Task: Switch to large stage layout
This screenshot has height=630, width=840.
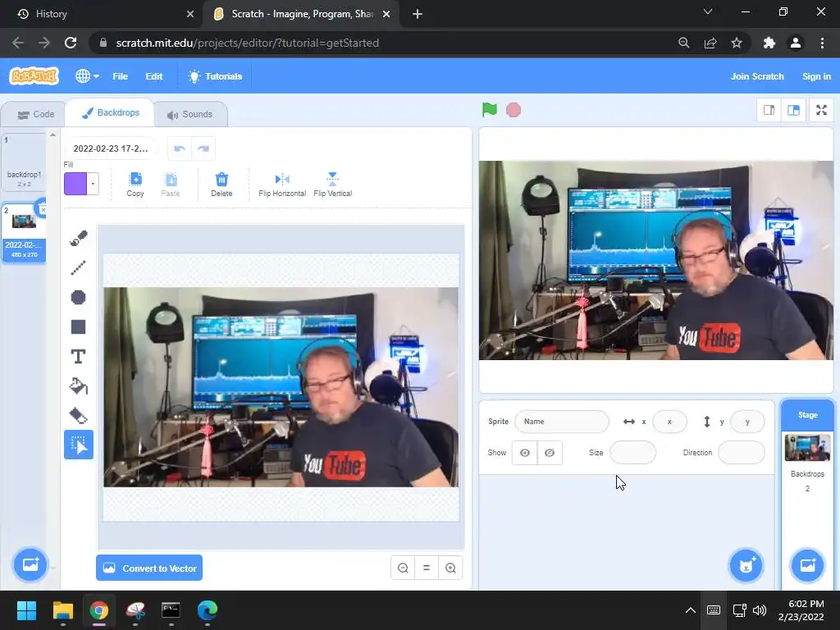Action: pyautogui.click(x=793, y=110)
